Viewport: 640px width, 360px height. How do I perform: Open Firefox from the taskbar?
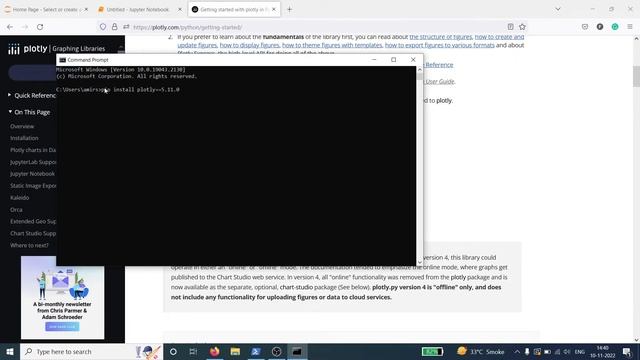click(x=214, y=351)
